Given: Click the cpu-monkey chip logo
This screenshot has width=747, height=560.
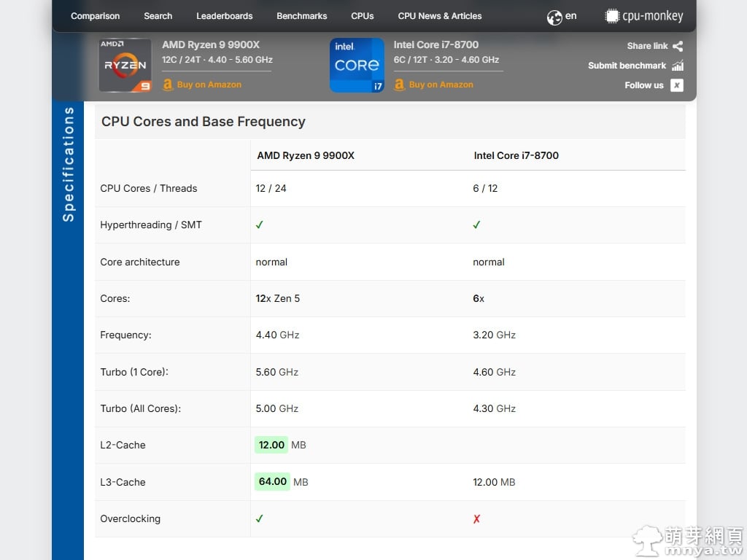Looking at the screenshot, I should click(612, 16).
